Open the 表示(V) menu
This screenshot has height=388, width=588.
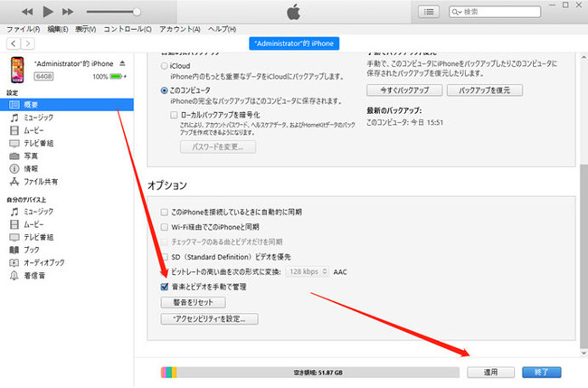click(x=86, y=29)
